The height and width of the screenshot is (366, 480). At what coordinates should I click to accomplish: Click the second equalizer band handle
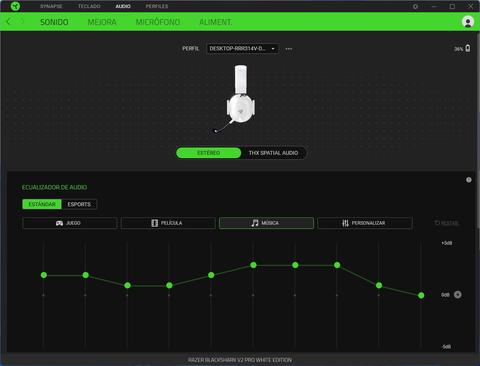pyautogui.click(x=86, y=275)
